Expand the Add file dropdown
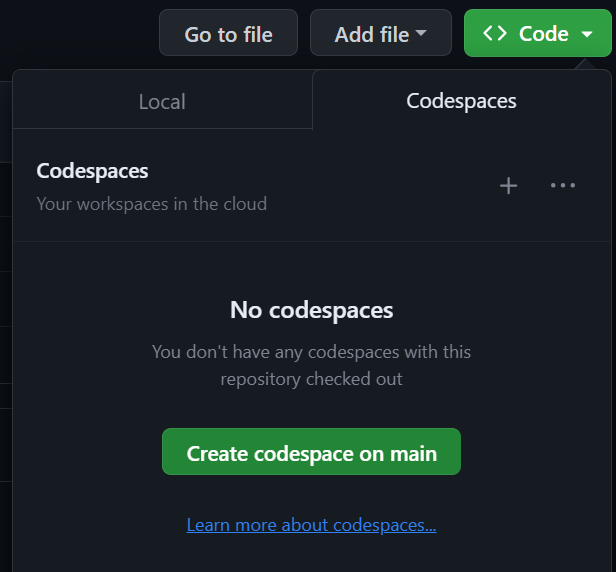The image size is (616, 572). 381,33
